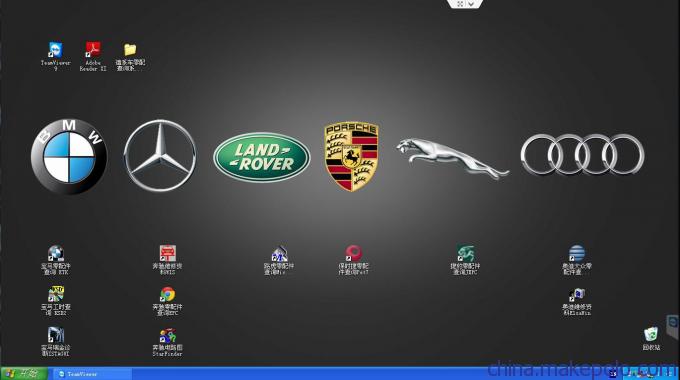Select the yellow folder on the desktop
The image size is (680, 380).
(x=130, y=56)
